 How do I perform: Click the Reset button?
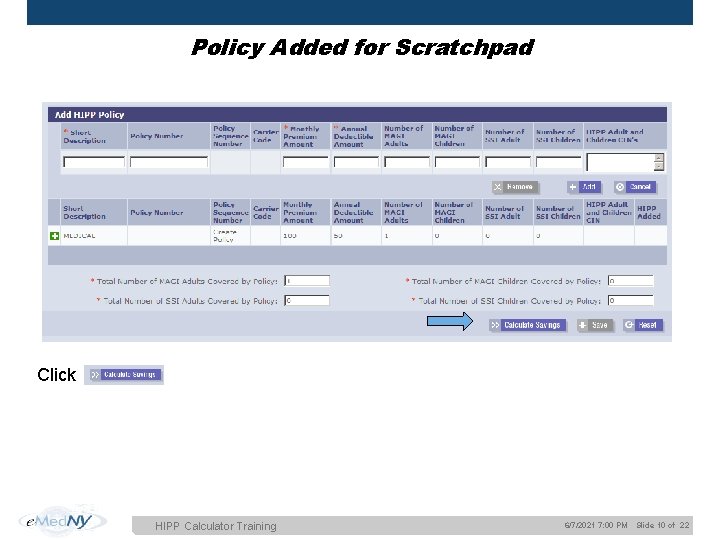[x=643, y=325]
